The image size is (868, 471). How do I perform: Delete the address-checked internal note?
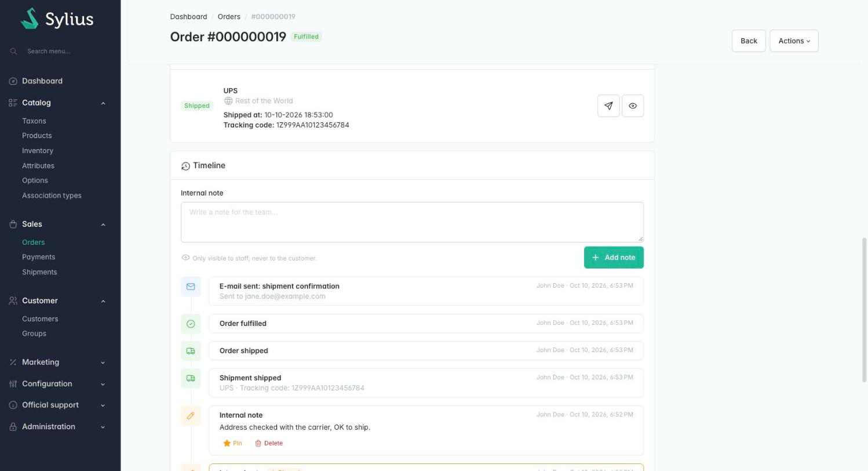point(269,443)
